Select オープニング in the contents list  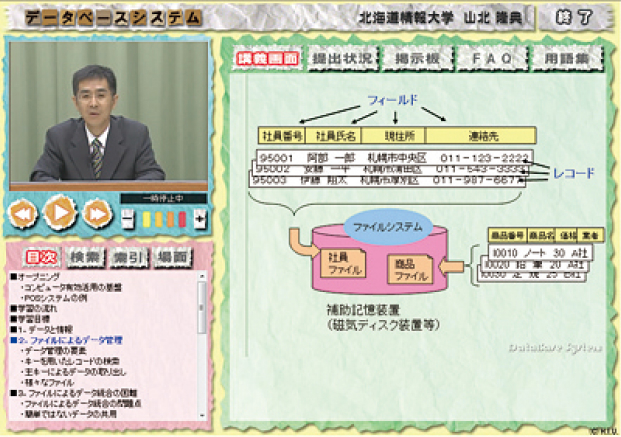(40, 276)
